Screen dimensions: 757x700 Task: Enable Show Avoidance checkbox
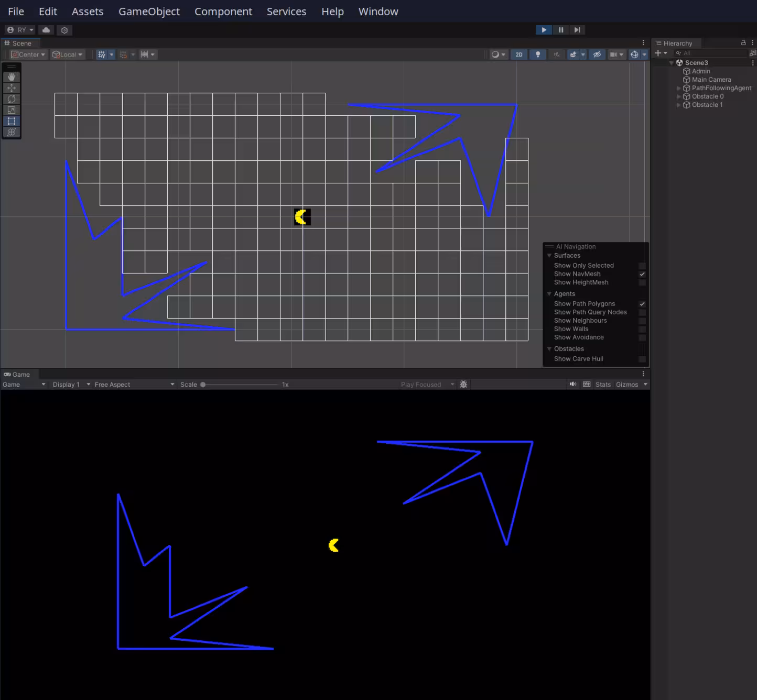[x=642, y=337]
